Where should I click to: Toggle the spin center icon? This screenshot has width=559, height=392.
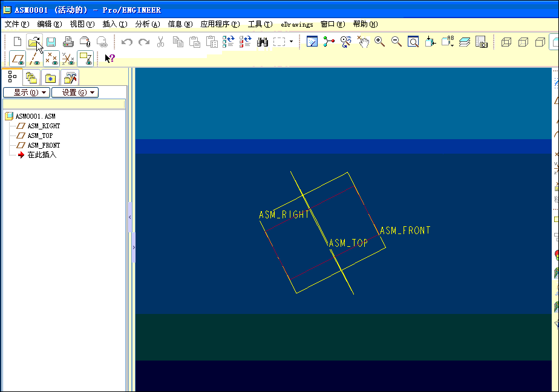tap(329, 42)
